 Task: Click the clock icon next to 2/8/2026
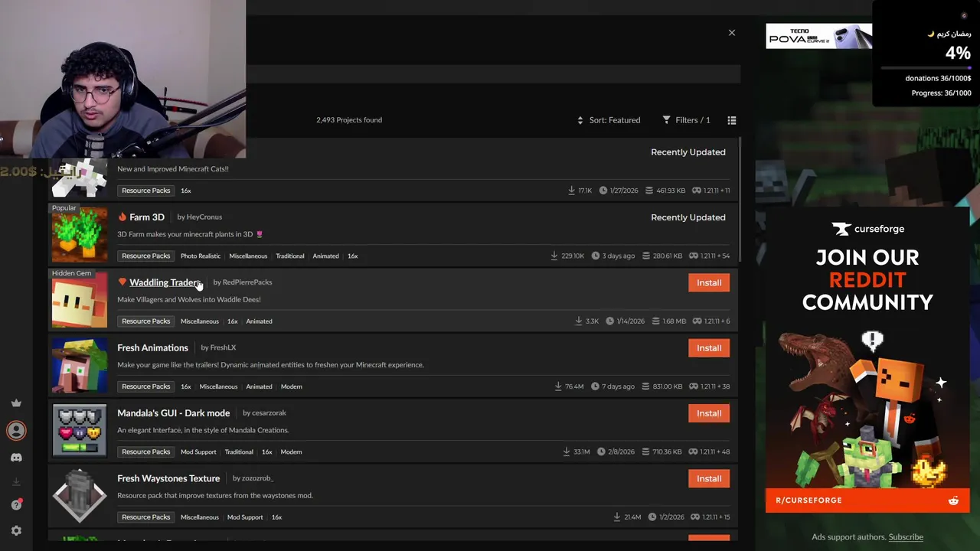(x=601, y=452)
